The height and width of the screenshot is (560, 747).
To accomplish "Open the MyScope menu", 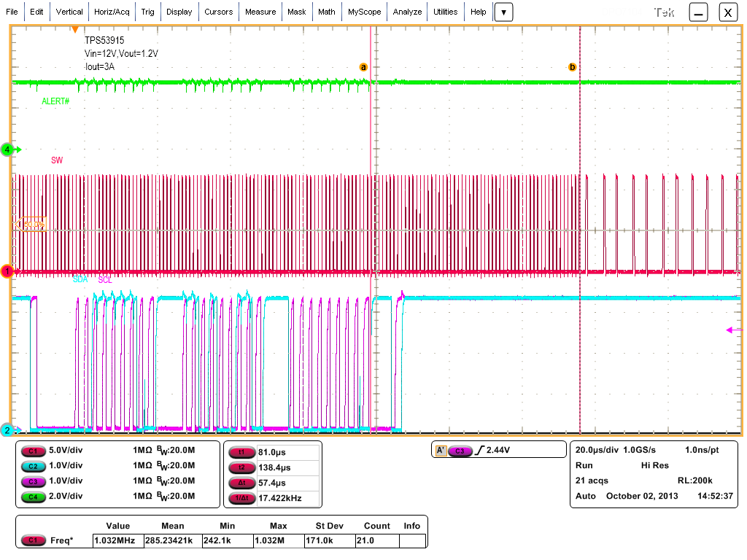I will (364, 11).
